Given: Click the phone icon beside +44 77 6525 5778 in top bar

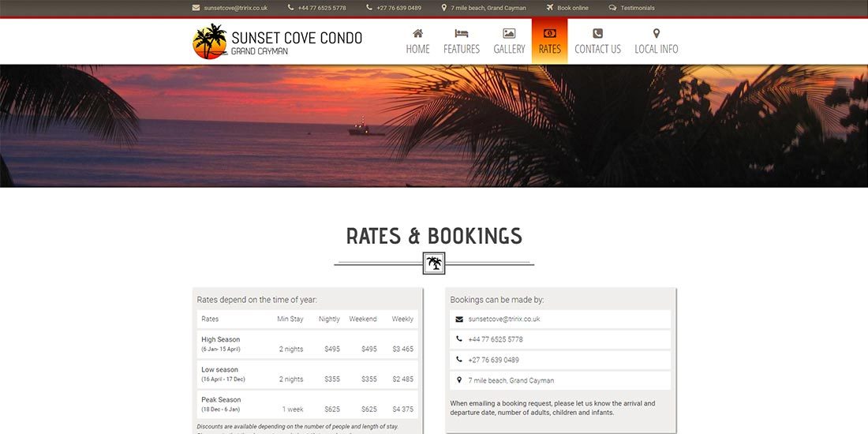Looking at the screenshot, I should click(x=290, y=8).
